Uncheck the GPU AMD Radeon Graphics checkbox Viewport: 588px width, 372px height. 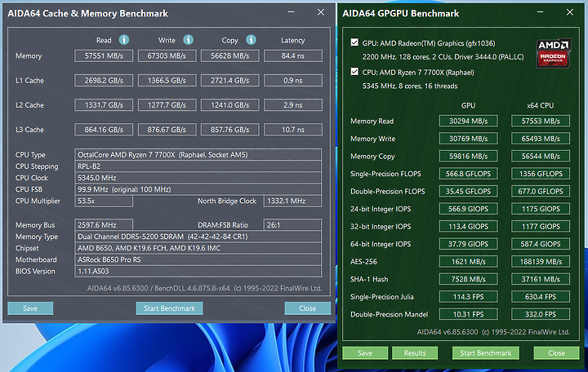354,42
